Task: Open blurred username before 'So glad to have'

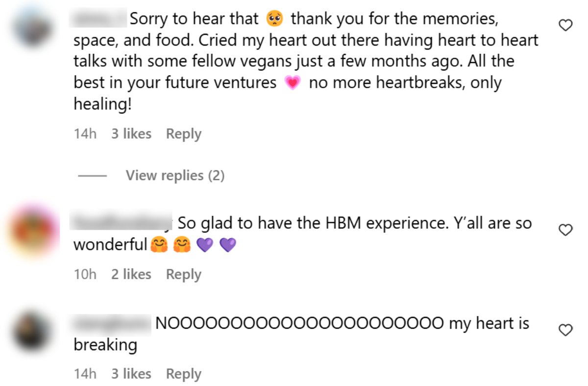Action: (x=121, y=223)
